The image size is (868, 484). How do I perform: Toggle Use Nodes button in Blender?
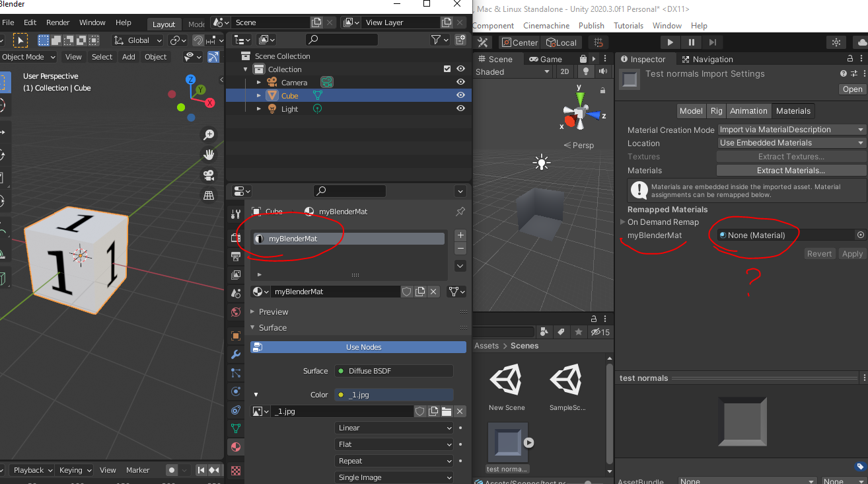click(358, 347)
